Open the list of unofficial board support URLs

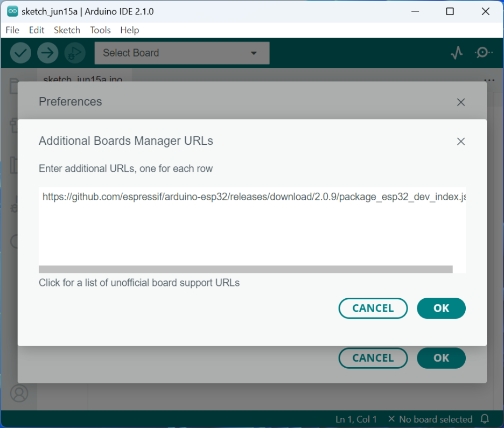pyautogui.click(x=139, y=283)
